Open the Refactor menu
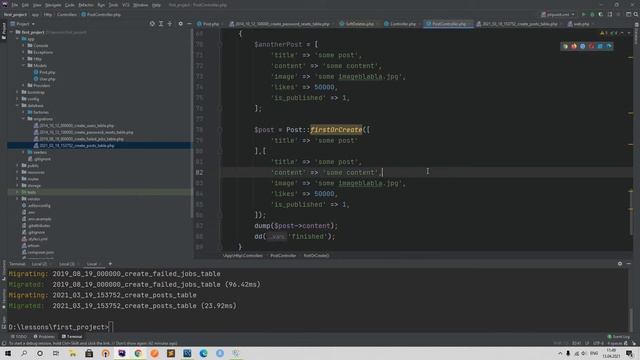This screenshot has width=640, height=360. (86, 5)
